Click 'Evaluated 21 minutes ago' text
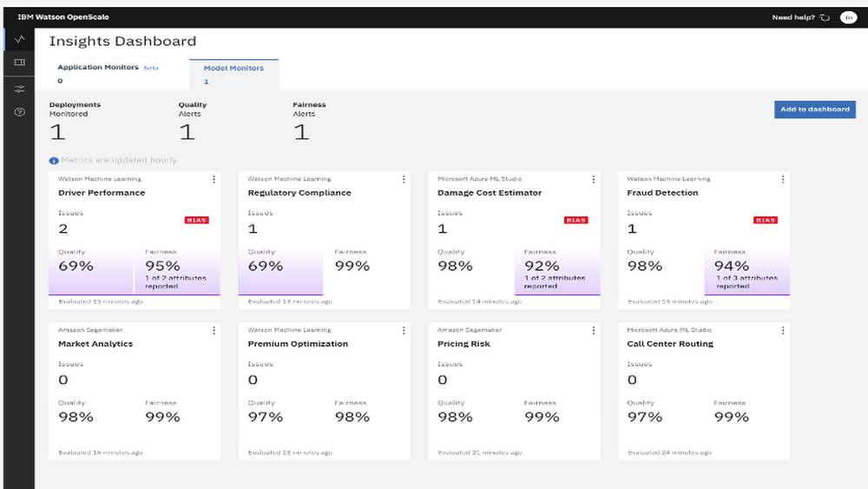 point(479,453)
